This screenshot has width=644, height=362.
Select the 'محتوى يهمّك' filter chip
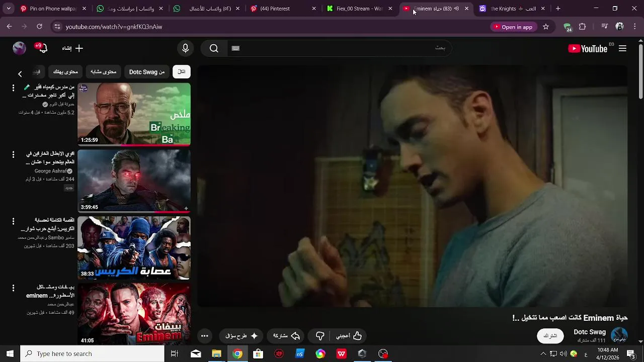(x=66, y=72)
